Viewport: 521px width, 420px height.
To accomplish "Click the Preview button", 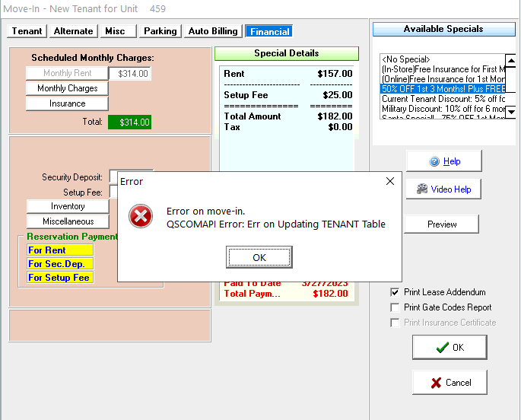I will [442, 224].
